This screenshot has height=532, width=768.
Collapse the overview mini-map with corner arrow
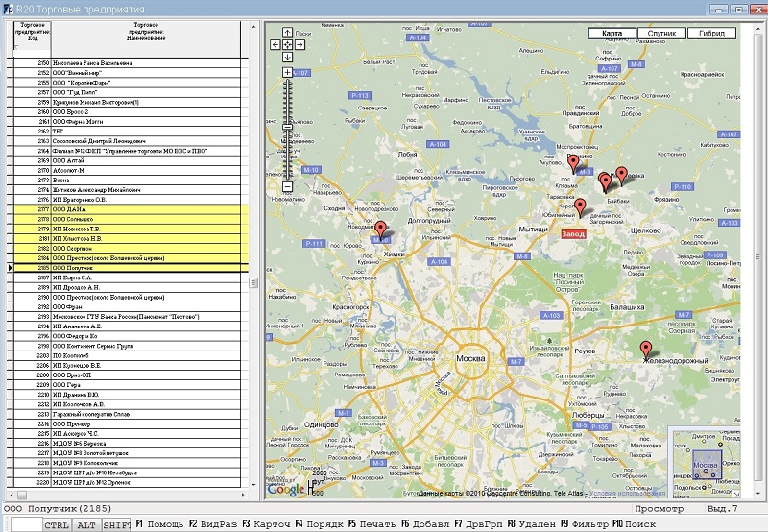coord(736,495)
